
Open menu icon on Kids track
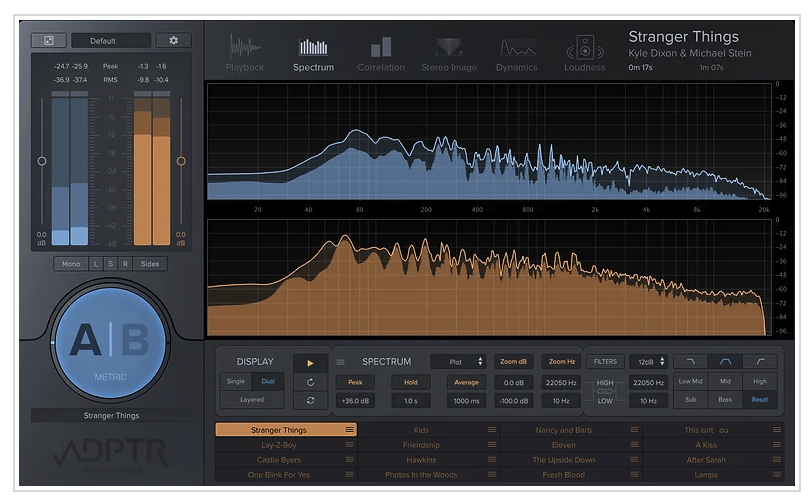pos(492,430)
